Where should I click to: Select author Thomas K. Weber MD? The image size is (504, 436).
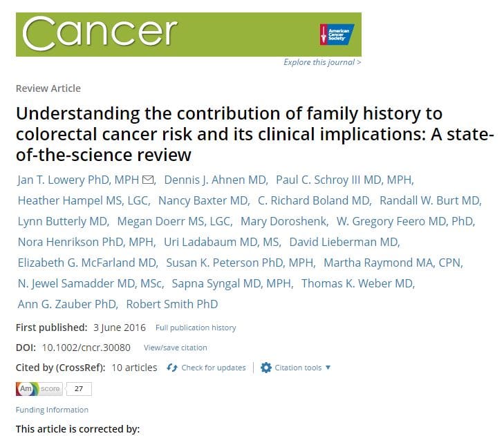click(357, 283)
